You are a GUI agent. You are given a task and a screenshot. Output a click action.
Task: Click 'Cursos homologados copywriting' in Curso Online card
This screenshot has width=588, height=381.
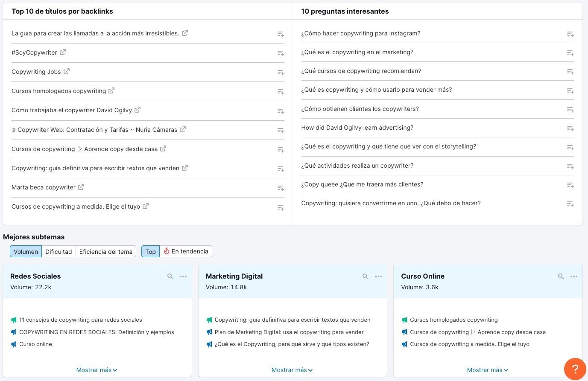[454, 320]
